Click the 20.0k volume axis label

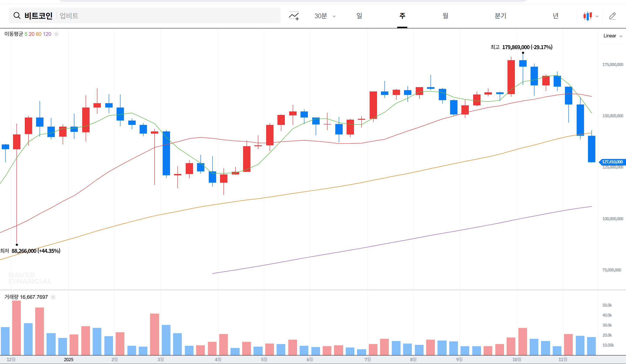pyautogui.click(x=607, y=335)
